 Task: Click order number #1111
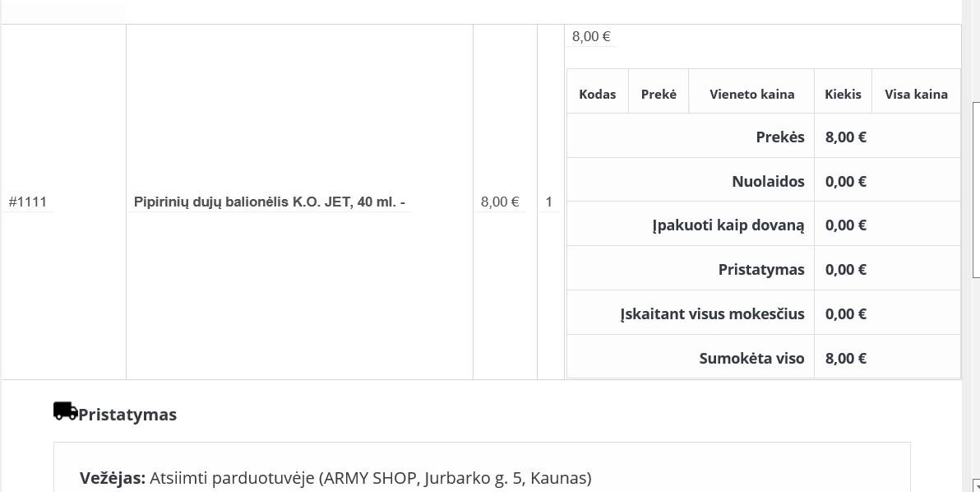pyautogui.click(x=27, y=202)
